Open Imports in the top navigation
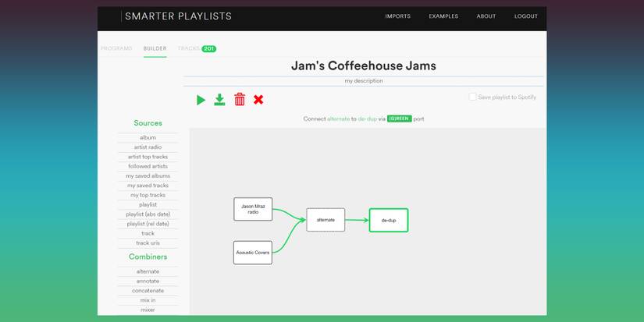 click(397, 16)
